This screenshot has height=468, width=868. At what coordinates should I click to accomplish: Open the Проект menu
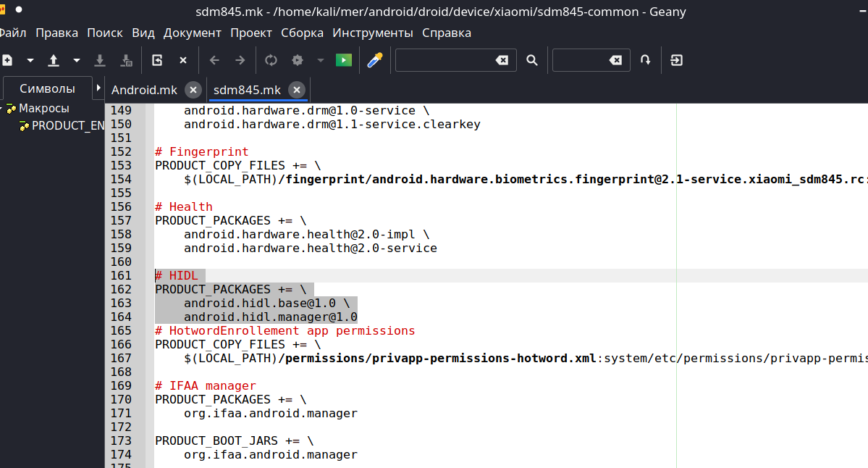tap(251, 33)
